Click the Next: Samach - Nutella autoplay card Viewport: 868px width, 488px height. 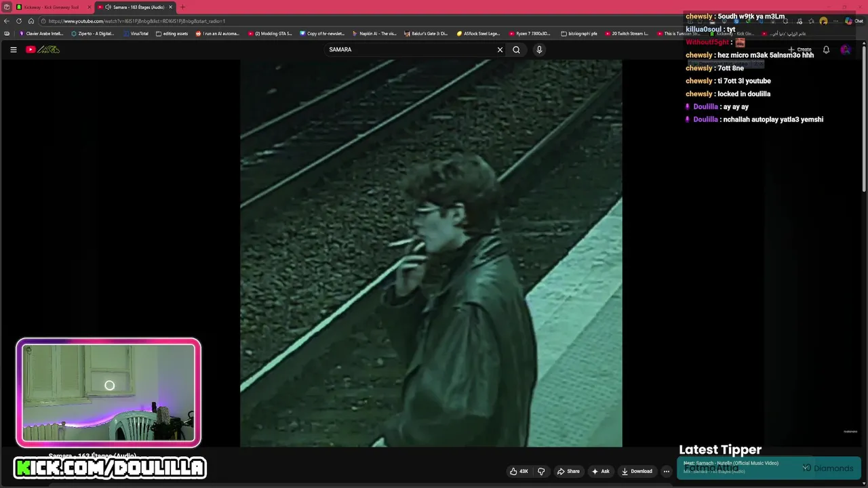[746, 467]
